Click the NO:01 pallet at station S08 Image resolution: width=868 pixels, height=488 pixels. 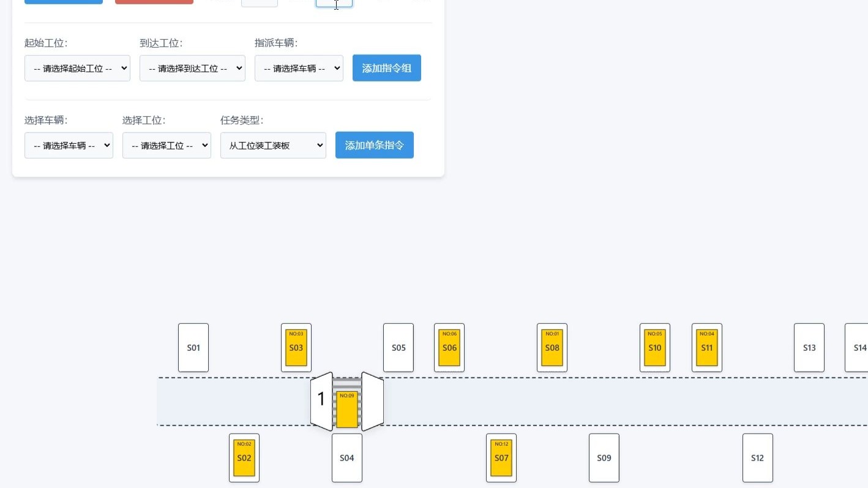pos(552,348)
